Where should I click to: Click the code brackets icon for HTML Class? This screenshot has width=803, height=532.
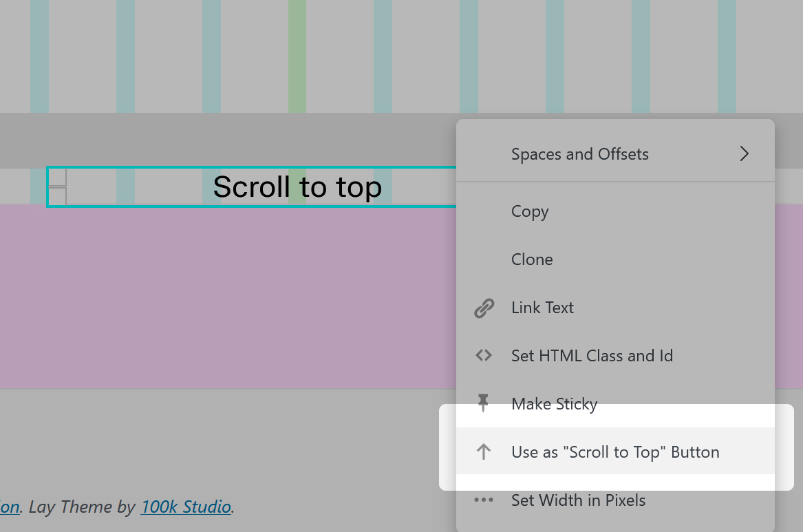(484, 356)
